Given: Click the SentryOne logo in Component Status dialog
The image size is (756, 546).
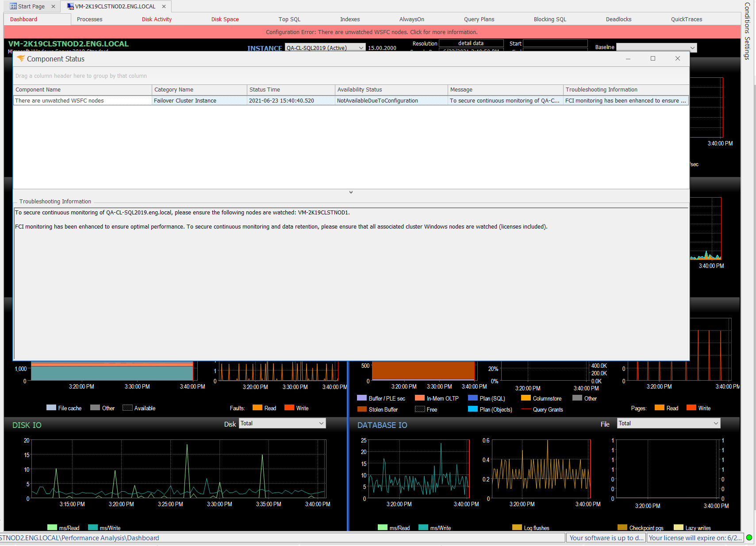Looking at the screenshot, I should (20, 58).
